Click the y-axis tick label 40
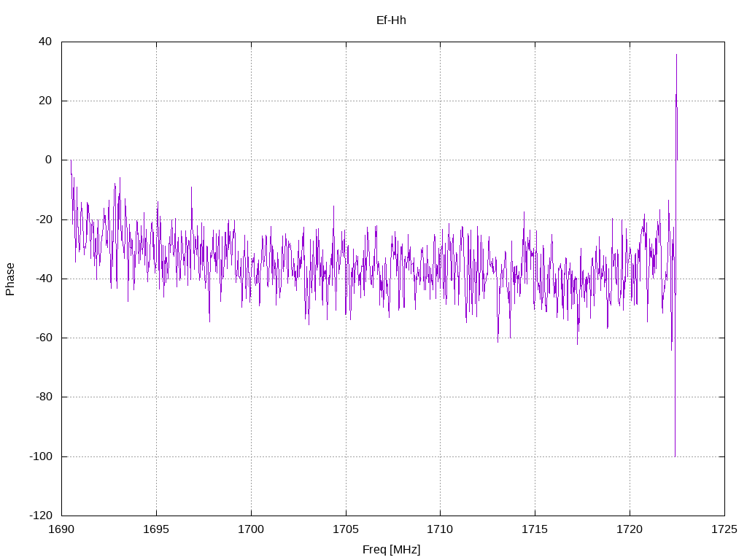The height and width of the screenshot is (560, 747). [x=45, y=42]
